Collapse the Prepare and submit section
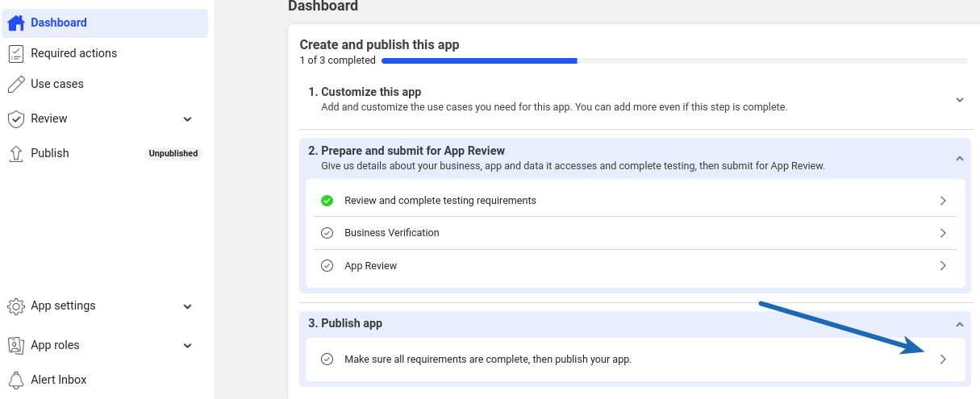 click(960, 158)
